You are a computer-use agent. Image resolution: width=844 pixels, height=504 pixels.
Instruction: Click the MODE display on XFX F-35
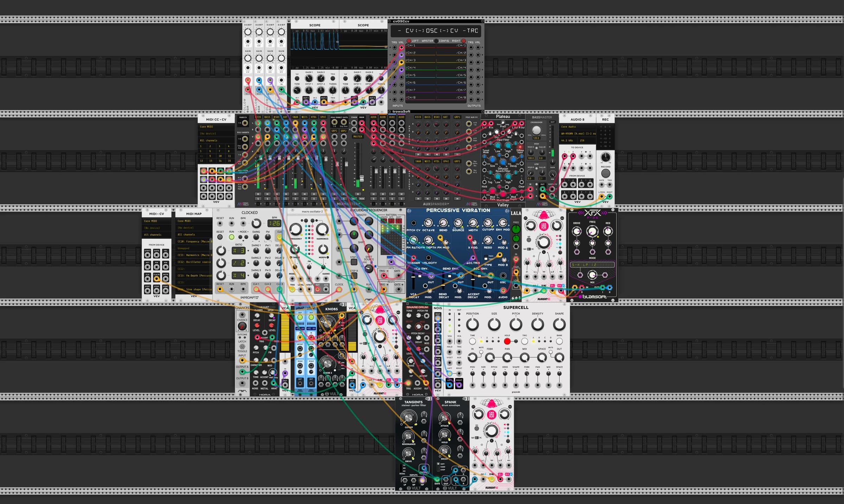coord(592,265)
